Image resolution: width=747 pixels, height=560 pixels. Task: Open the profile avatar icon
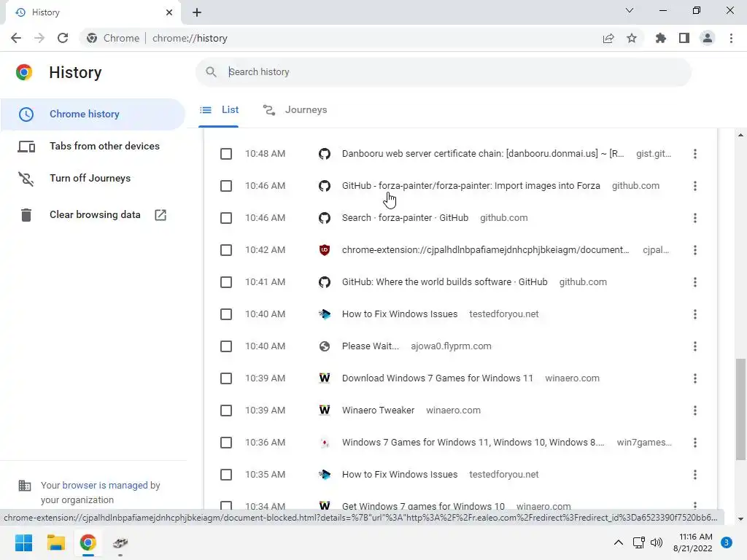coord(708,38)
